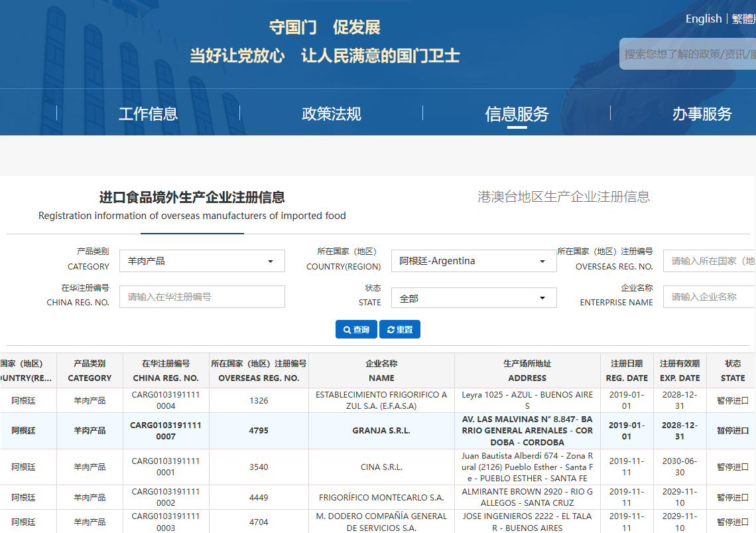Open the 状态 state dropdown showing 全部
The image size is (756, 533).
point(473,298)
